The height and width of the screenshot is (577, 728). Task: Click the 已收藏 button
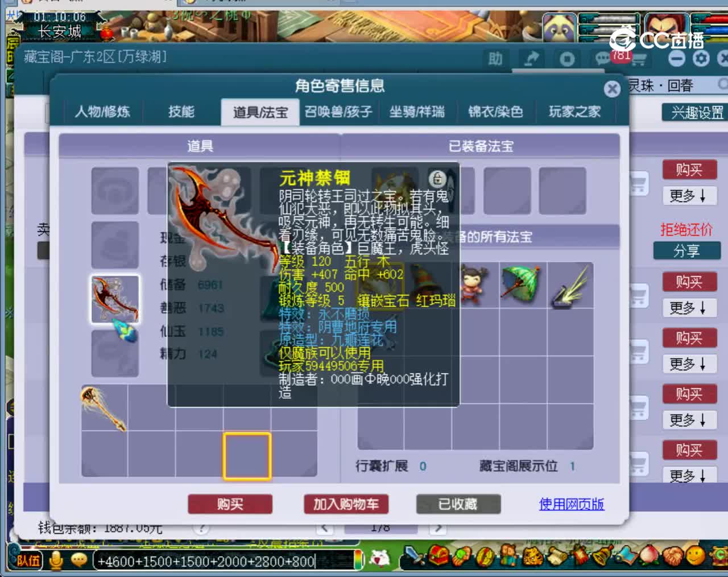pos(458,504)
